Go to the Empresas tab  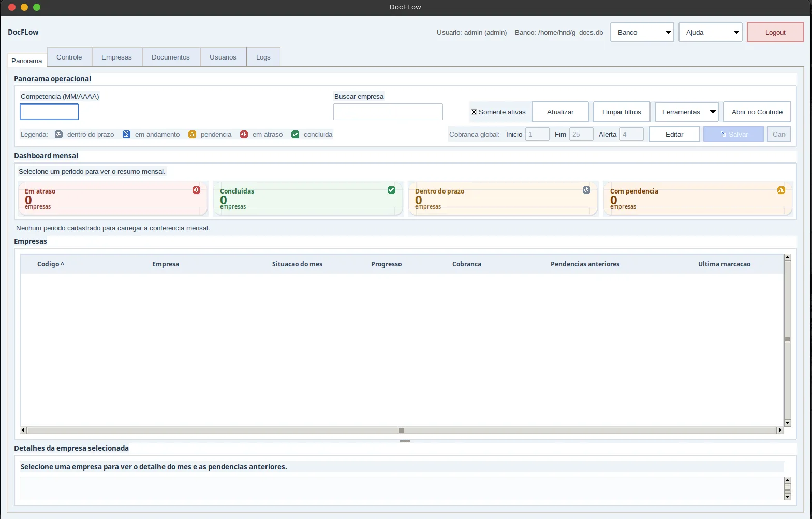[116, 57]
